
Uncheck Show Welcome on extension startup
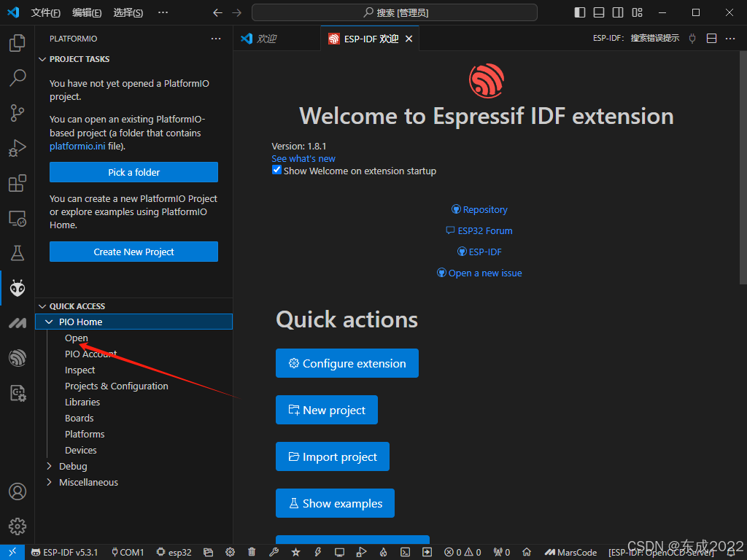point(276,170)
